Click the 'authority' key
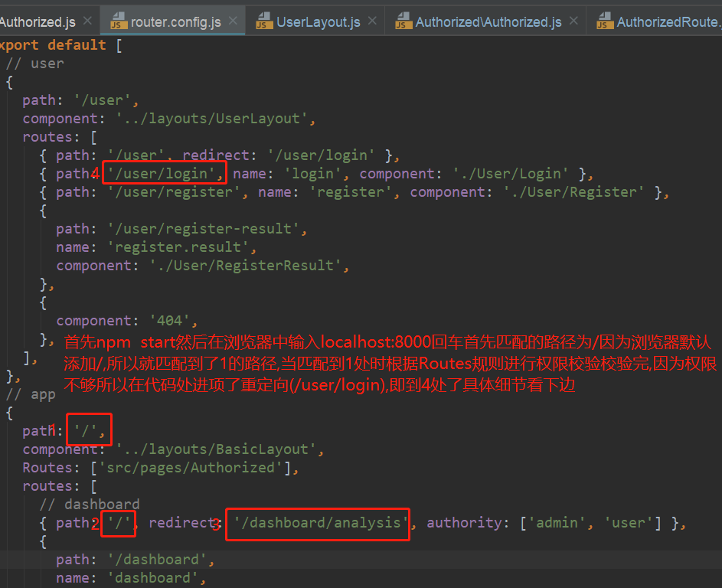Viewport: 722px width, 588px height. [x=464, y=523]
